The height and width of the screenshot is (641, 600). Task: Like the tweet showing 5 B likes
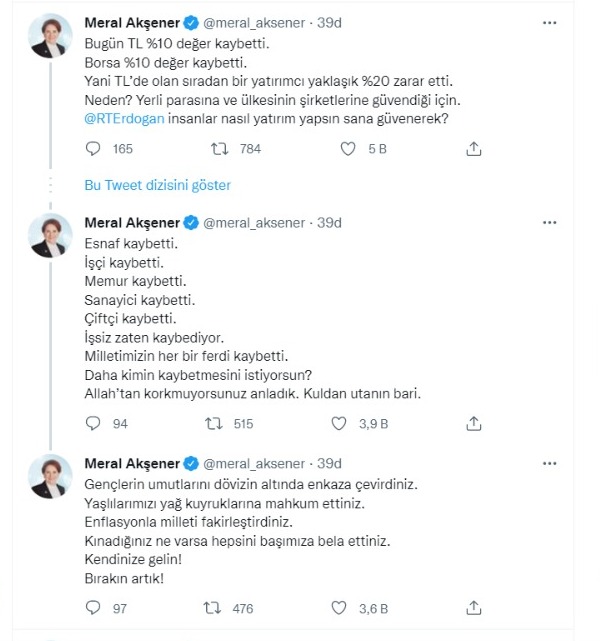coord(348,149)
